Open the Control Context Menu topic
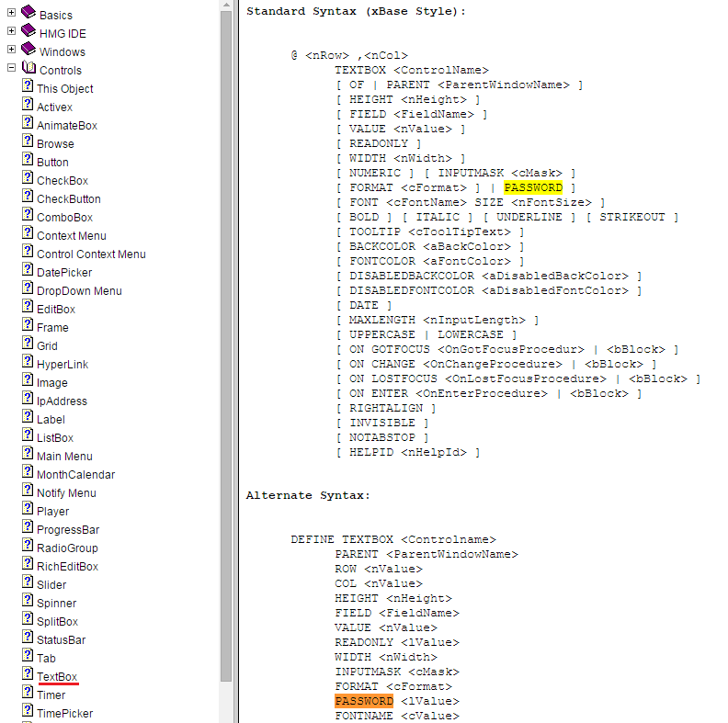The height and width of the screenshot is (723, 728). click(91, 254)
